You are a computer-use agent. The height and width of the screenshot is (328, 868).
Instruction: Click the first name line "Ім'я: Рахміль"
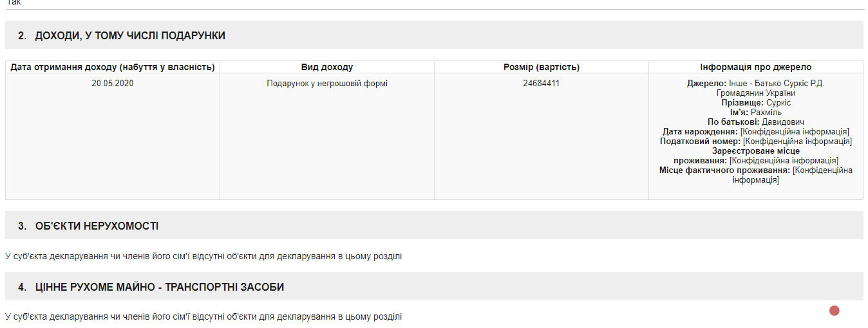click(755, 112)
